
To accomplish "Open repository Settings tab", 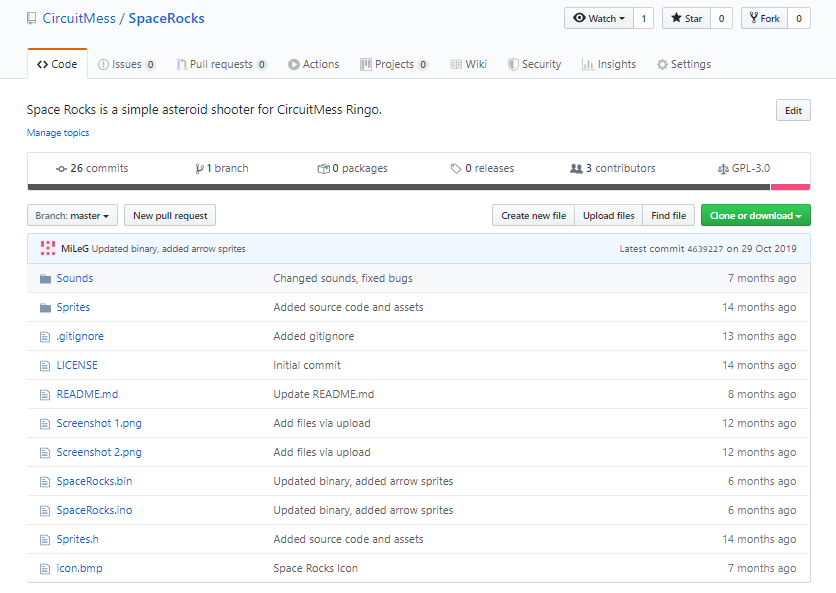I will point(684,65).
